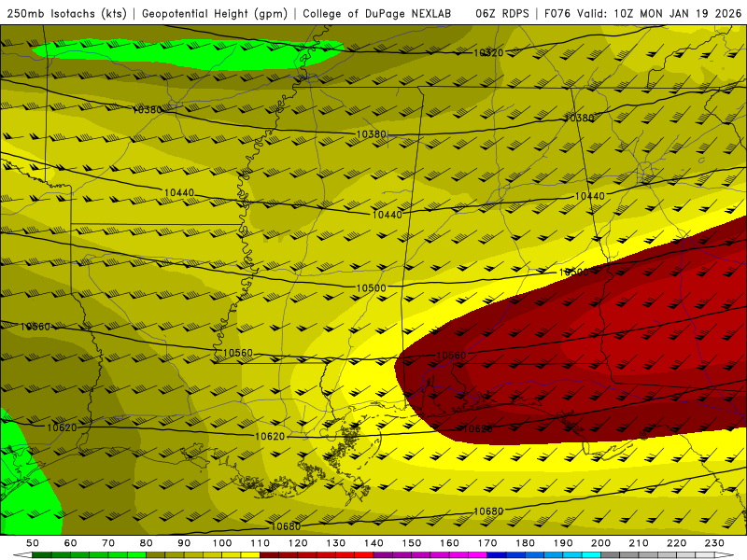Select the 'College of DuPage NEXLAB' header text

pyautogui.click(x=377, y=14)
